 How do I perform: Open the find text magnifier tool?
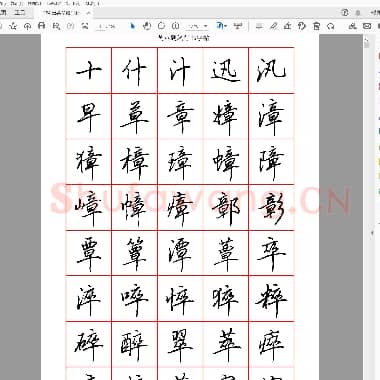[56, 26]
